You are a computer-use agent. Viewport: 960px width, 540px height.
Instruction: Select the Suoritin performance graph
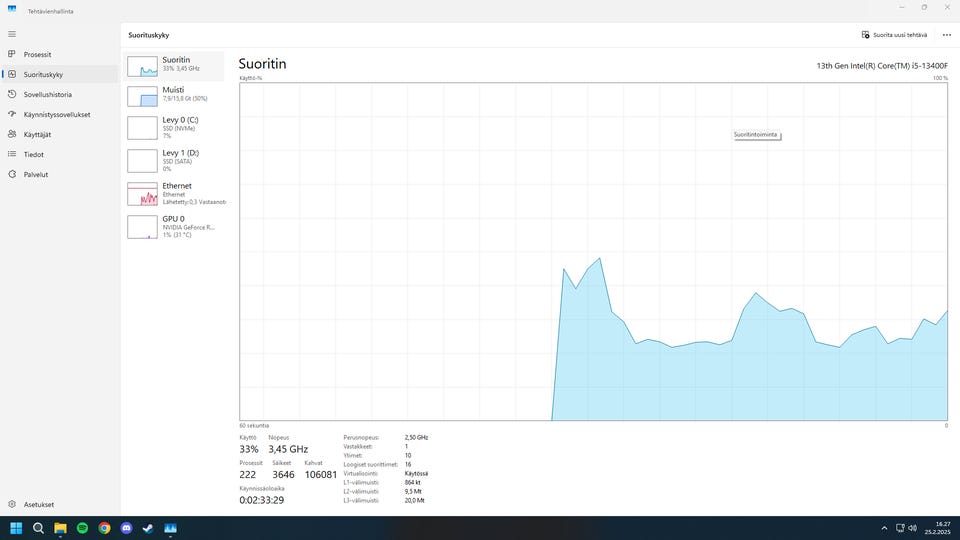pos(174,66)
